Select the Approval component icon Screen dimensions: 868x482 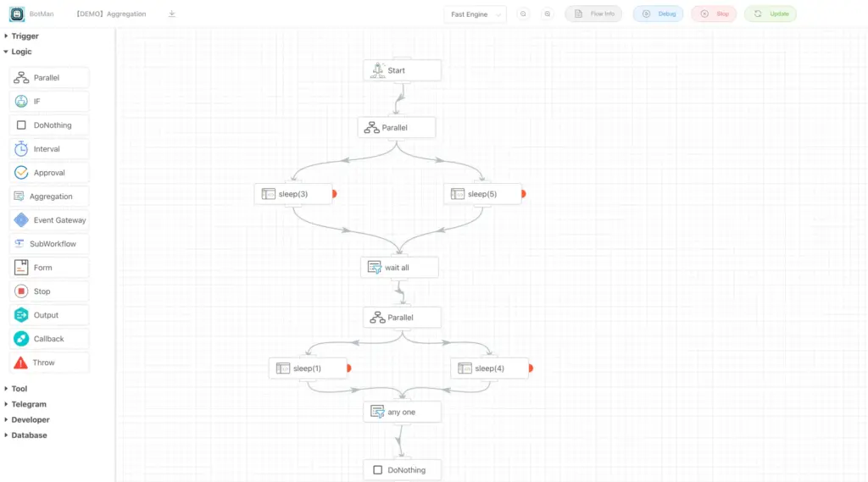click(x=21, y=173)
